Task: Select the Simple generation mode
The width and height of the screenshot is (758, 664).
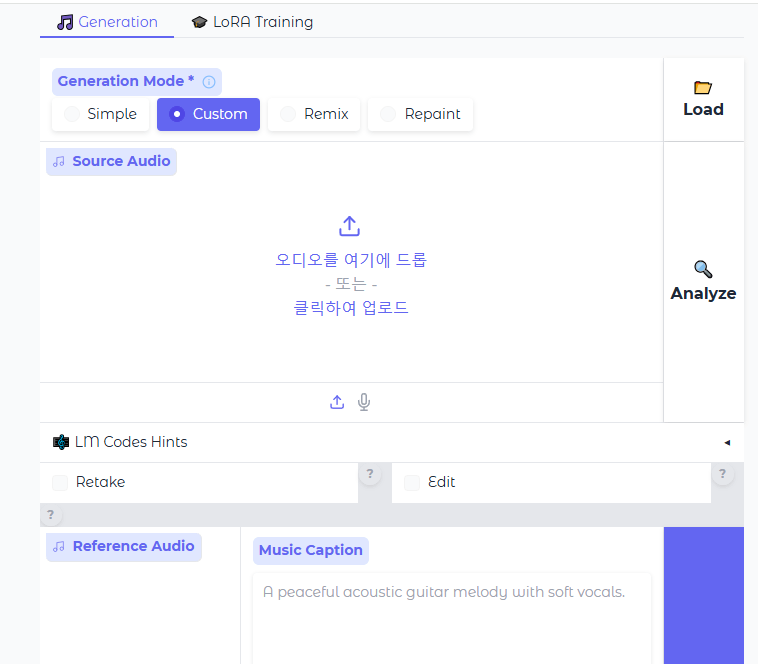Action: (101, 114)
